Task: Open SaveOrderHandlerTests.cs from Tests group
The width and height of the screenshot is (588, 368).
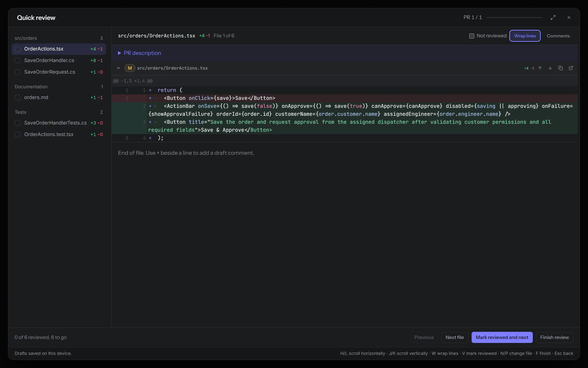Action: click(x=59, y=123)
